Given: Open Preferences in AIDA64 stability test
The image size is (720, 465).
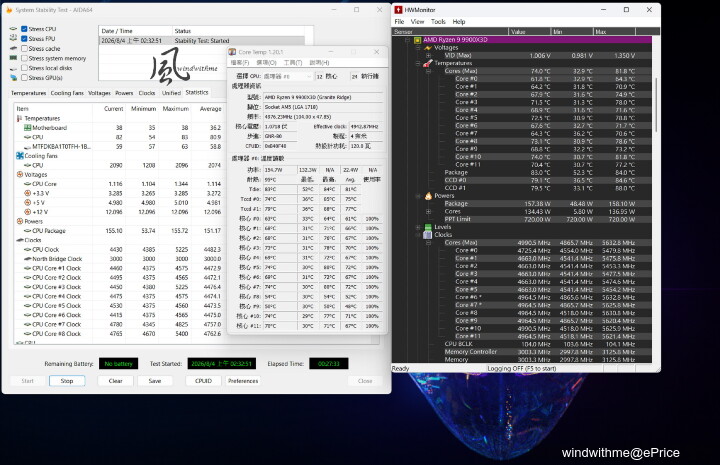Looking at the screenshot, I should 243,381.
